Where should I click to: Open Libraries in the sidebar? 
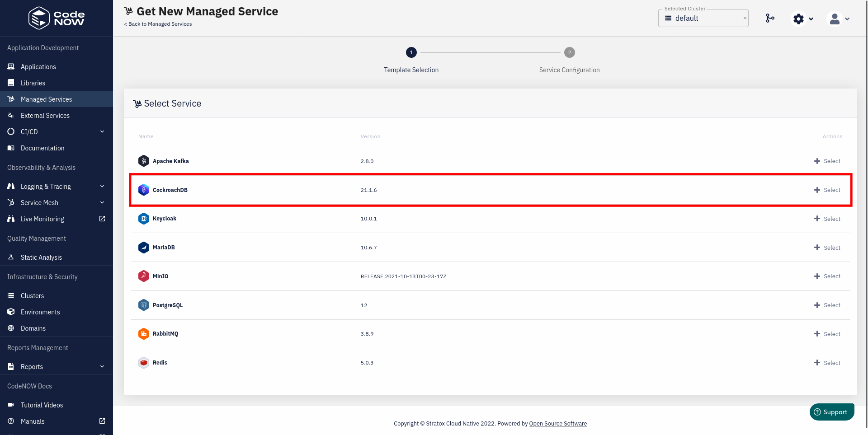click(57, 83)
